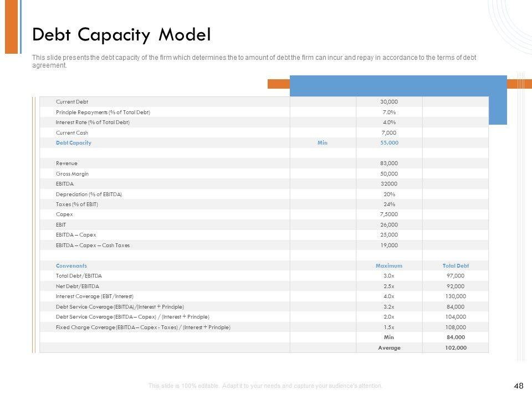The image size is (532, 399).
Task: Click the blue rectangle above the table
Action: tap(398, 86)
